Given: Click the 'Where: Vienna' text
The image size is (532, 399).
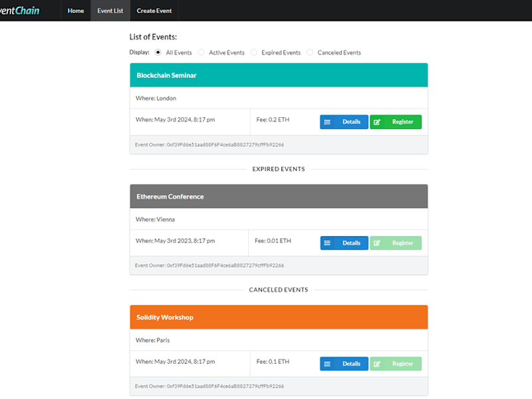Looking at the screenshot, I should click(155, 219).
